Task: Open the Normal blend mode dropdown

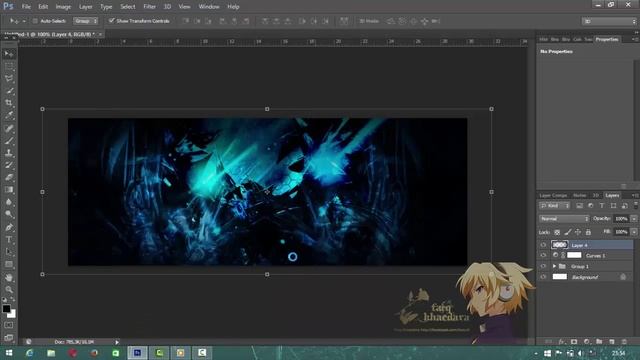Action: (x=564, y=219)
